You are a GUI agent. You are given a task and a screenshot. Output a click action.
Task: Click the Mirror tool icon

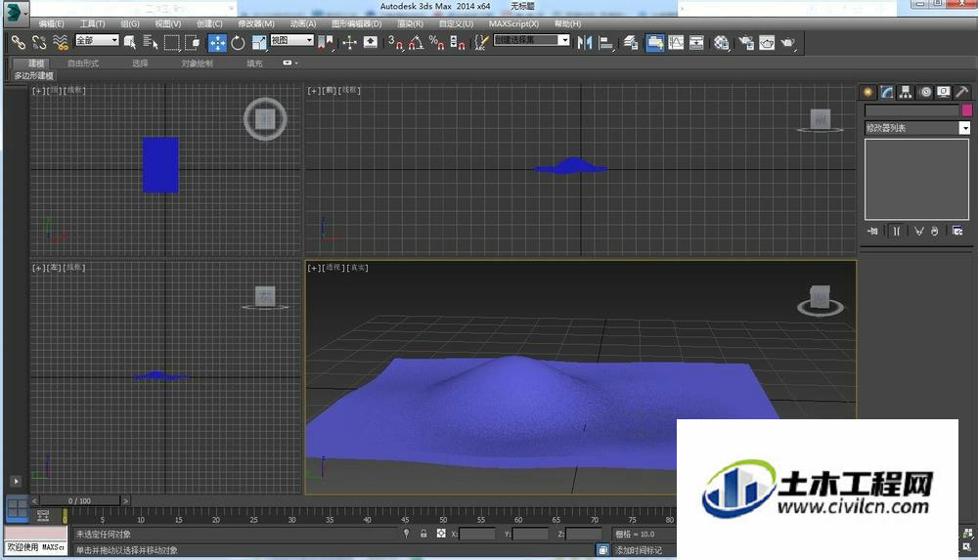pyautogui.click(x=585, y=42)
